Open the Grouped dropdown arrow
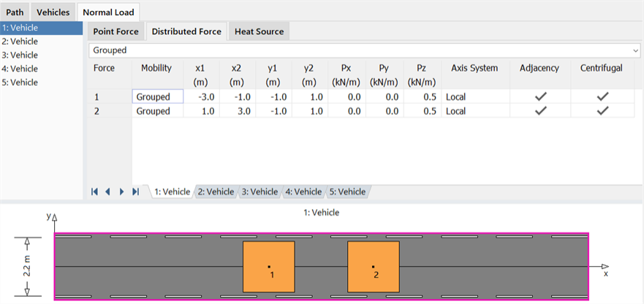This screenshot has width=644, height=304. click(636, 50)
